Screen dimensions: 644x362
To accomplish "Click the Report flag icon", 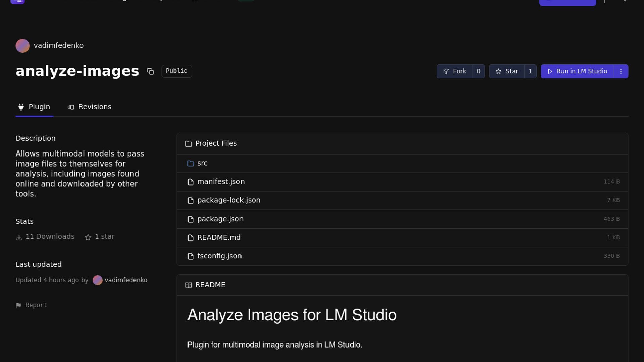I will (x=18, y=305).
